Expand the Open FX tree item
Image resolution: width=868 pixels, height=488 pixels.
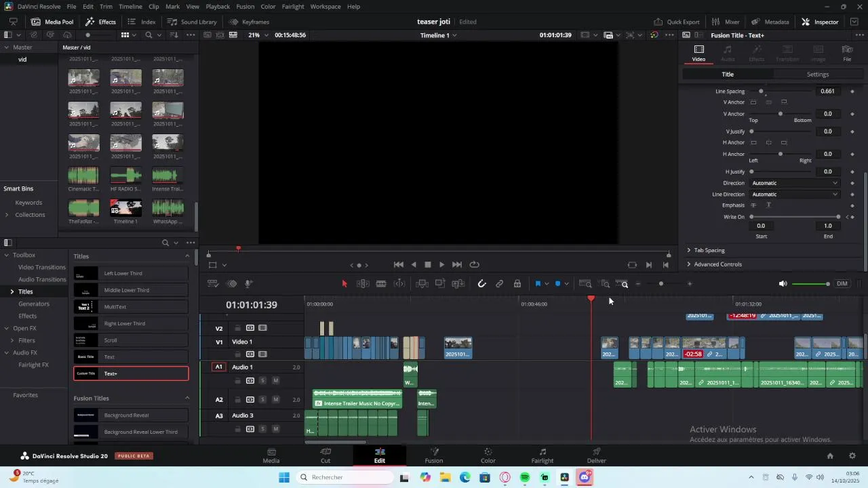[7, 329]
